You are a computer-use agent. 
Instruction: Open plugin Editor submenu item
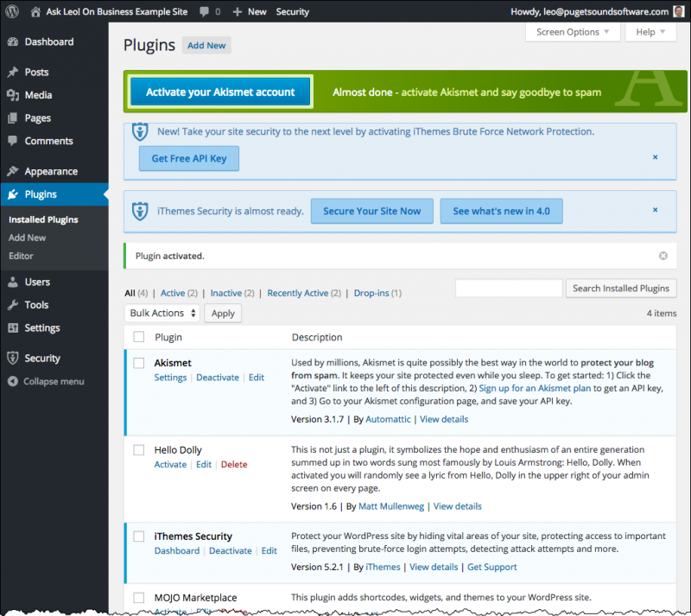21,256
